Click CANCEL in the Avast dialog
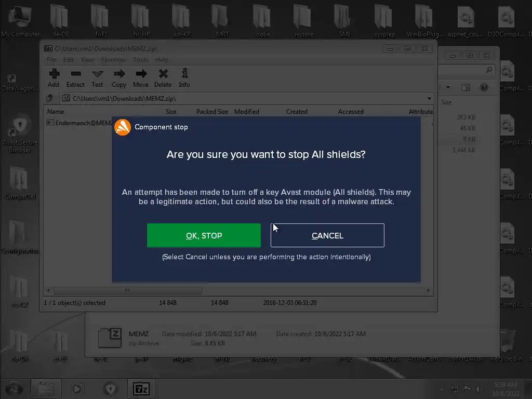This screenshot has height=399, width=532. 327,235
